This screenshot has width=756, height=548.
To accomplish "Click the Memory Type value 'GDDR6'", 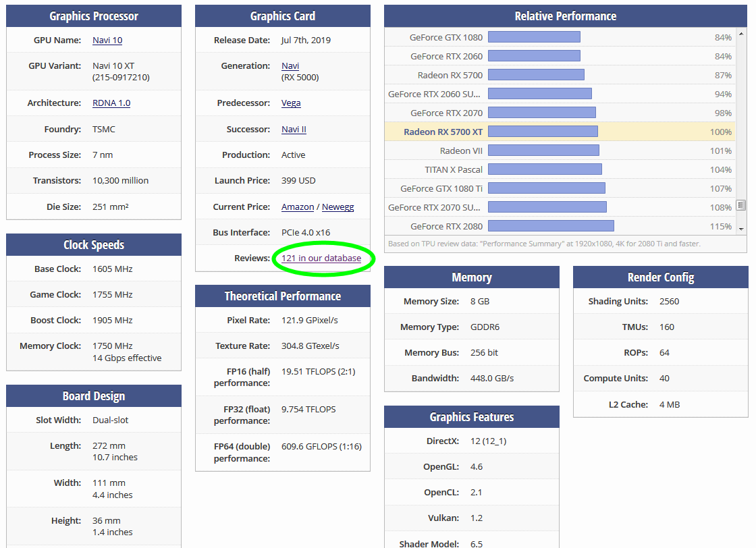I will (x=485, y=327).
